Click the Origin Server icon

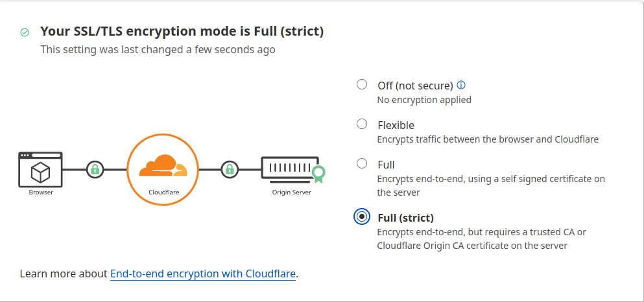[289, 168]
